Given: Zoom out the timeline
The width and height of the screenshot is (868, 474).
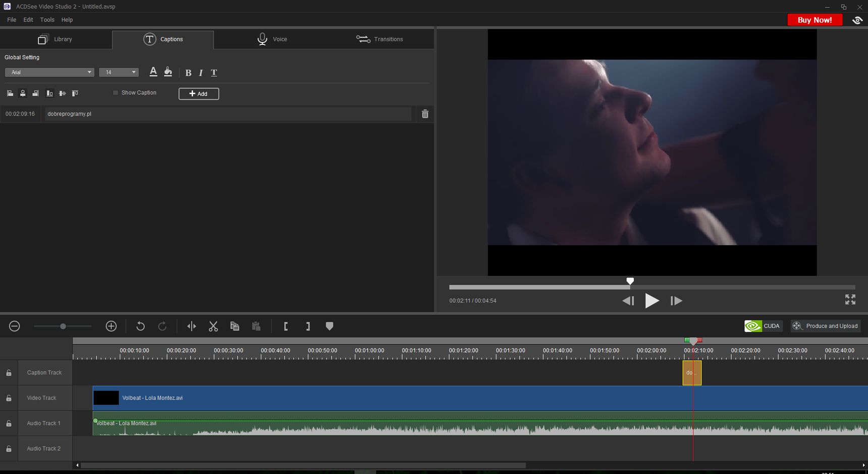Looking at the screenshot, I should pos(15,326).
